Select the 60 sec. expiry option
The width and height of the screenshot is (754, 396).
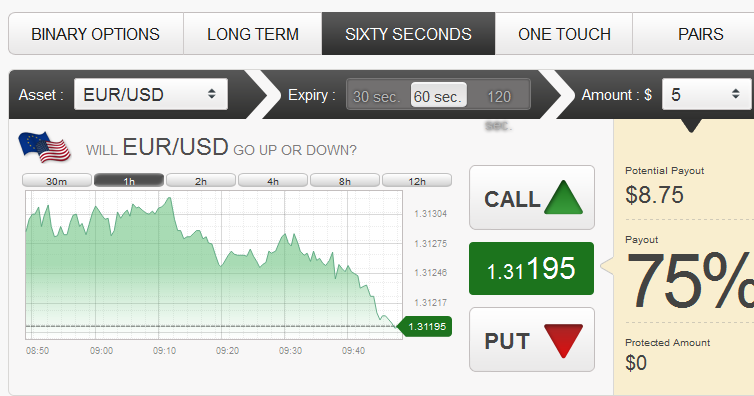438,95
